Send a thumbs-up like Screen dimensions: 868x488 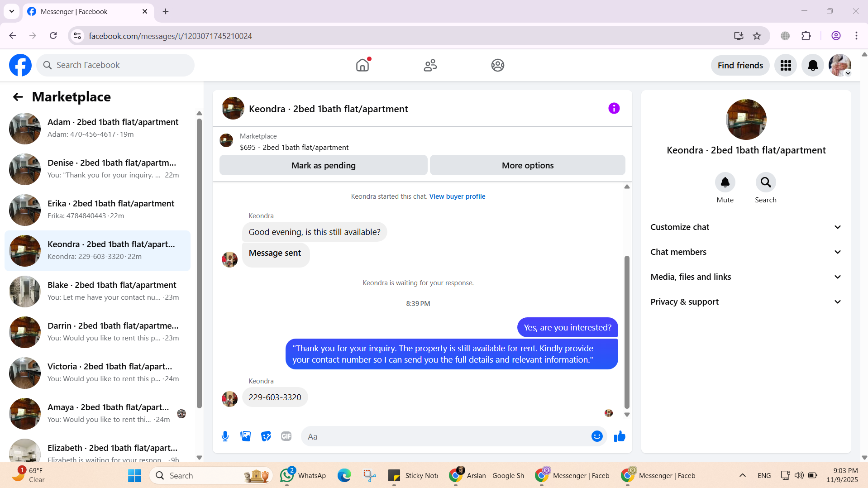(620, 436)
